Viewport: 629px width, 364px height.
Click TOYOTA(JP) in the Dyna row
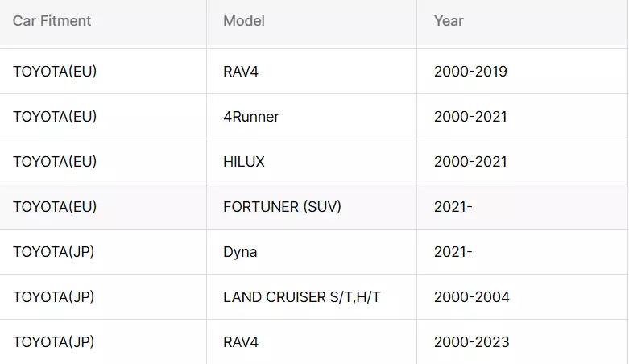54,252
